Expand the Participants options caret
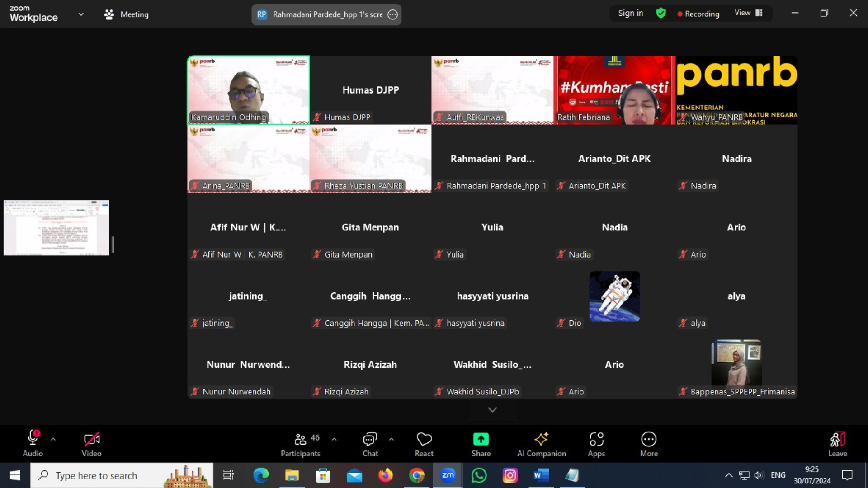The image size is (868, 488). tap(334, 439)
